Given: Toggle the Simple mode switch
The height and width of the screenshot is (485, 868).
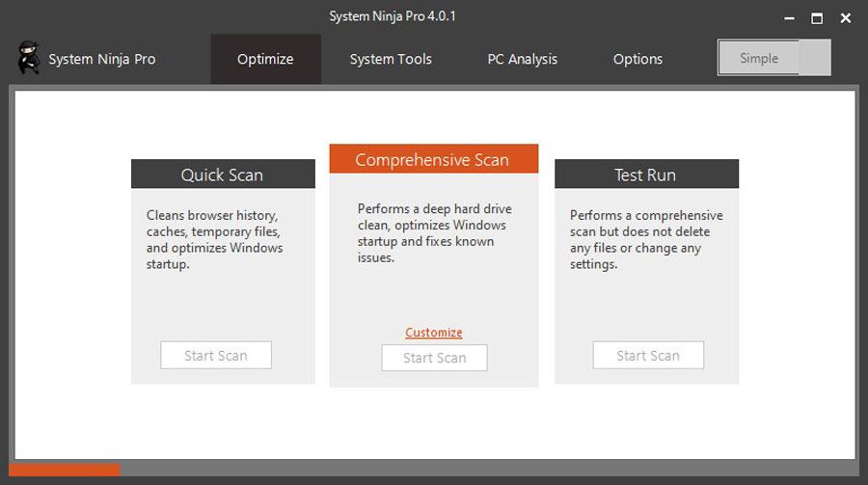Looking at the screenshot, I should point(773,58).
